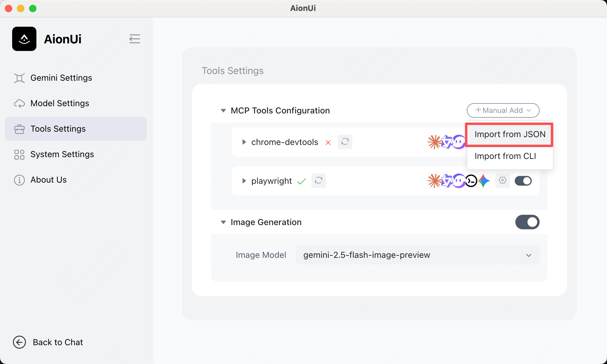Click the Qwen icon in chrome-devtools row
Viewport: 607px width, 364px height.
click(447, 142)
